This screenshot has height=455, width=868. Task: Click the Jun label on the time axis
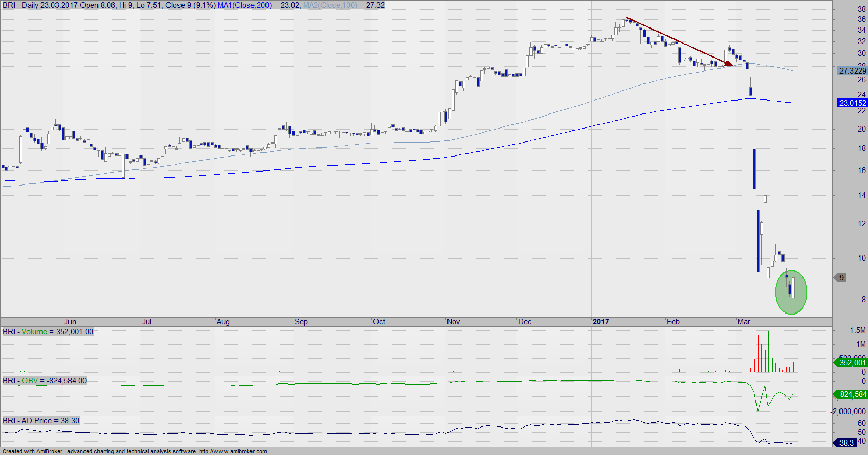click(70, 322)
